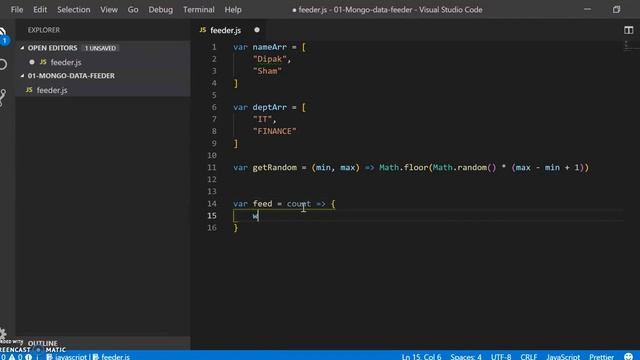Select feeder.js in 01-MONGO-DATA-FEEDER folder

52,90
